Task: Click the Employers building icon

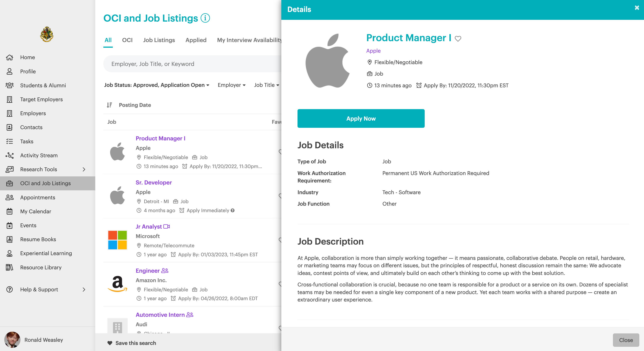Action: [x=9, y=113]
